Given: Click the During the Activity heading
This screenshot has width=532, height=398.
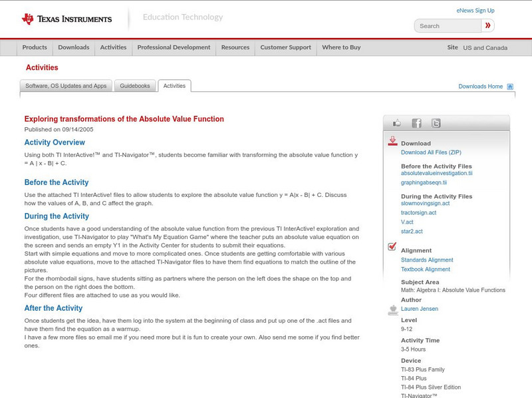Looking at the screenshot, I should tap(57, 216).
